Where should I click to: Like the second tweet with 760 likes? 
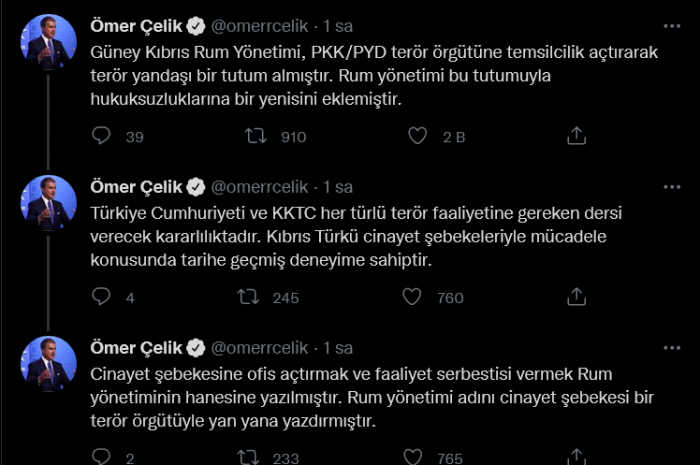tap(411, 296)
